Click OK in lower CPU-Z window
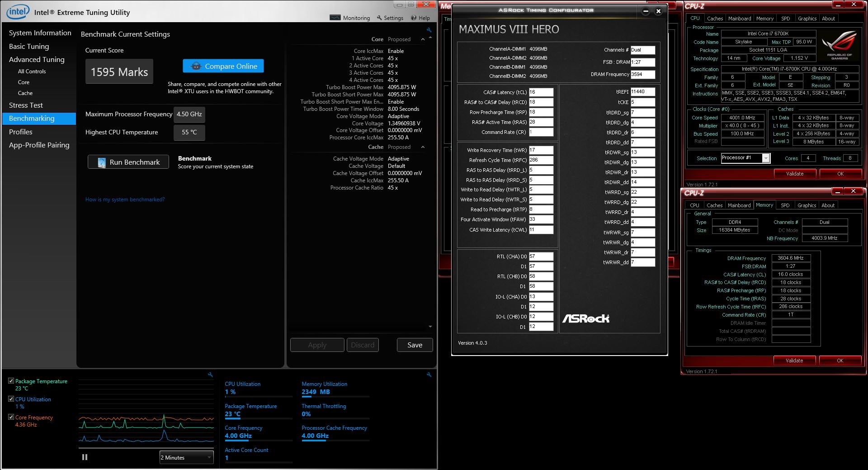The width and height of the screenshot is (868, 470). 840,361
